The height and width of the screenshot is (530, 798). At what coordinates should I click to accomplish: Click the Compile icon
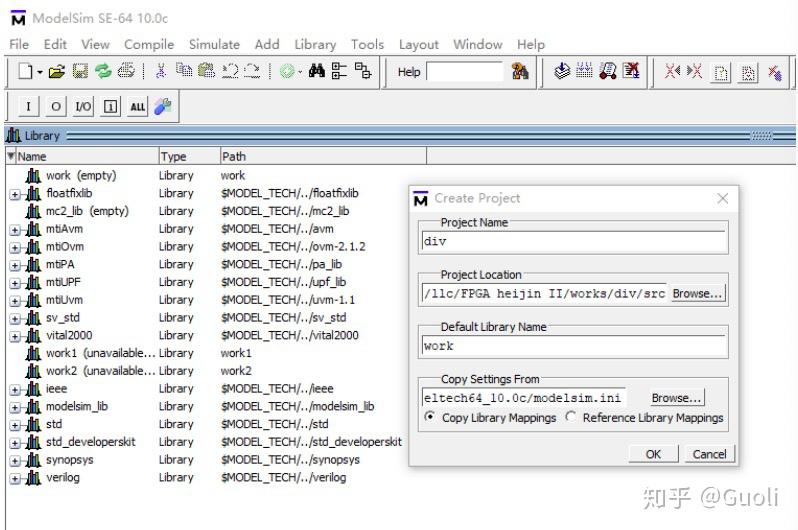tap(562, 71)
